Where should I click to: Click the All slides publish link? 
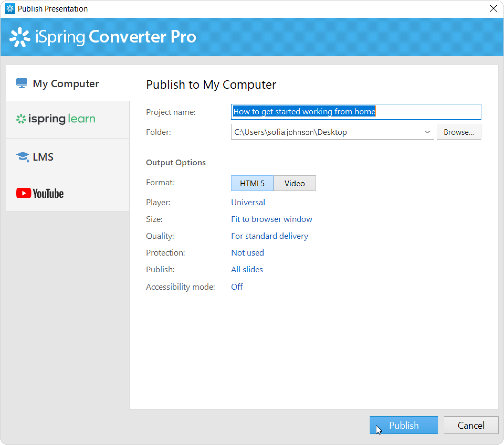tap(247, 269)
